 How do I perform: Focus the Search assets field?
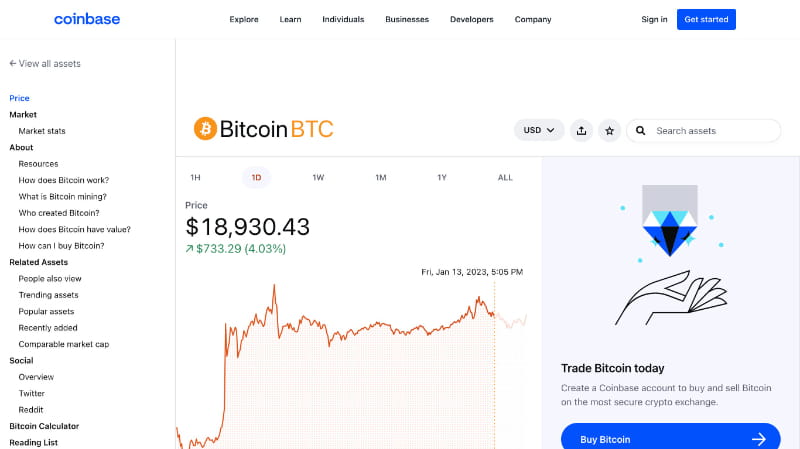pyautogui.click(x=714, y=130)
